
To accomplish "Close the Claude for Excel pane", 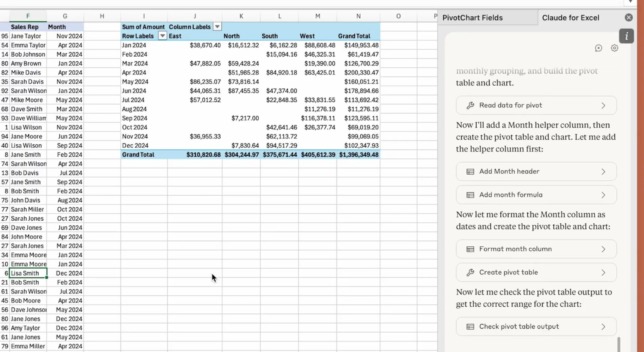I will 629,17.
